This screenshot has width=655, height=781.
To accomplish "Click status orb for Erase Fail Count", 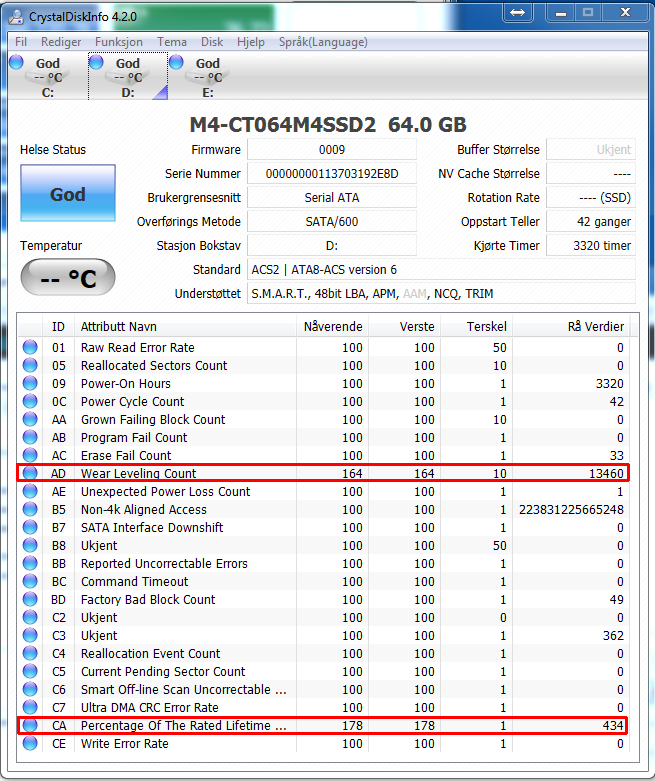I will click(x=30, y=455).
